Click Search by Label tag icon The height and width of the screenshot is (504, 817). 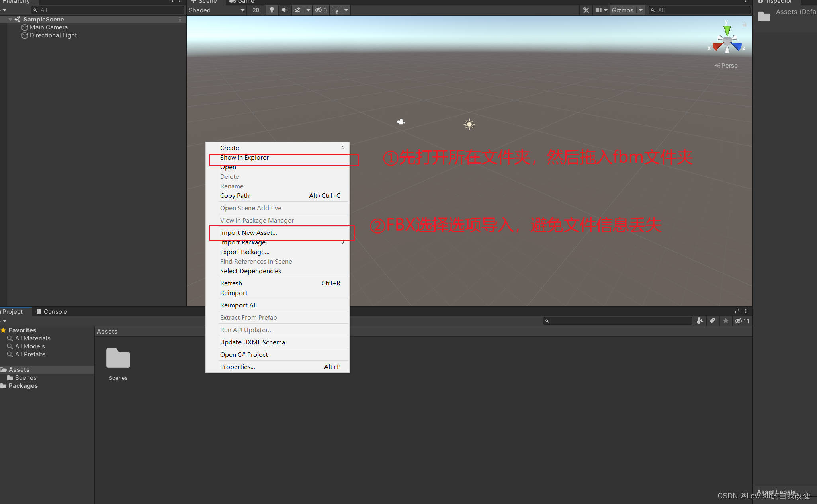click(712, 321)
